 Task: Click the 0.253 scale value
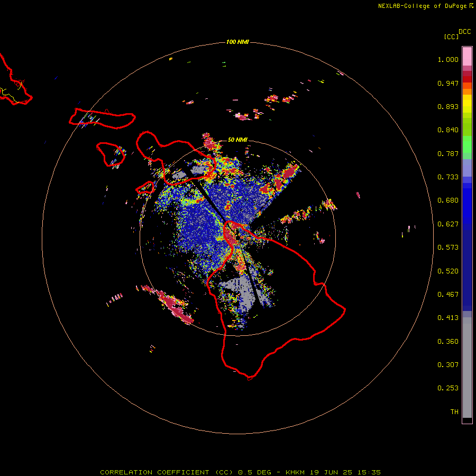tap(448, 388)
